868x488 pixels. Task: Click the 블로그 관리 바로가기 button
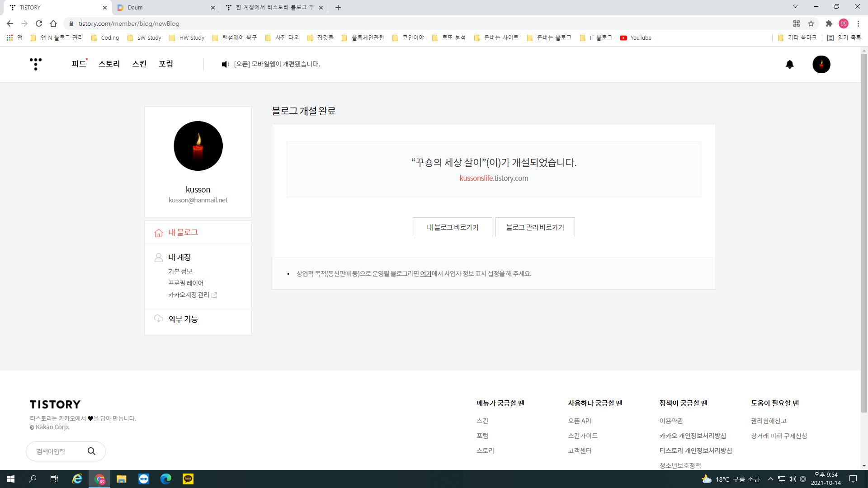(x=535, y=227)
